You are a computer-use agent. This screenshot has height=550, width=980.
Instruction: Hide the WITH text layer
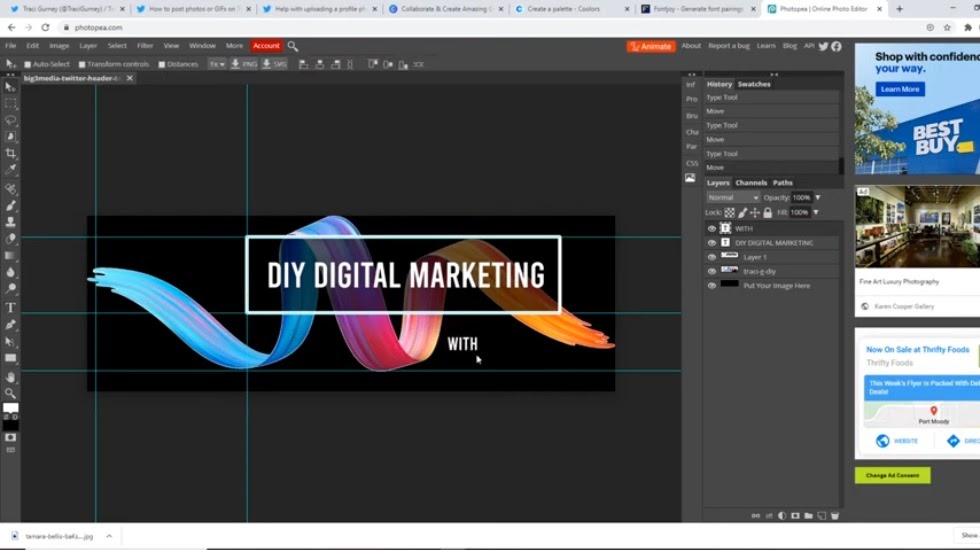pos(712,229)
